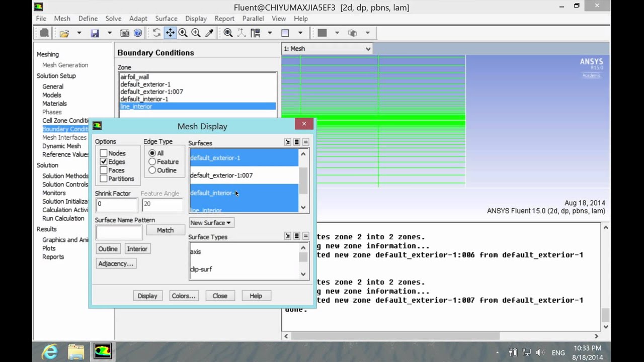Tick the Partitions checkbox

(x=104, y=178)
